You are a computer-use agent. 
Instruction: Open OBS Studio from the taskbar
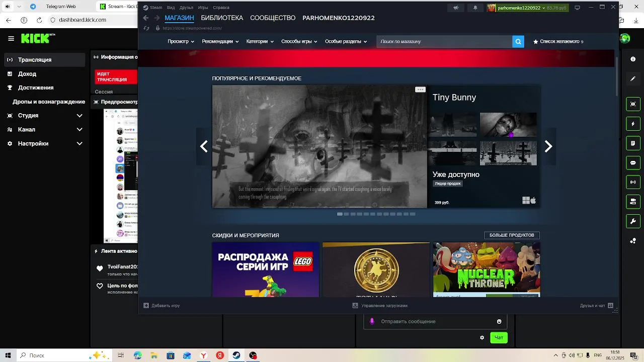pyautogui.click(x=253, y=355)
